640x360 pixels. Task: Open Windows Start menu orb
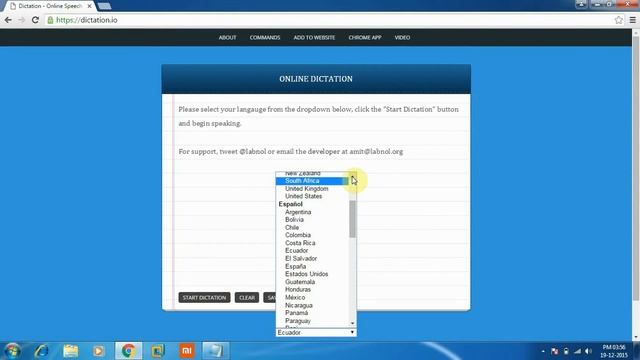[x=12, y=351]
